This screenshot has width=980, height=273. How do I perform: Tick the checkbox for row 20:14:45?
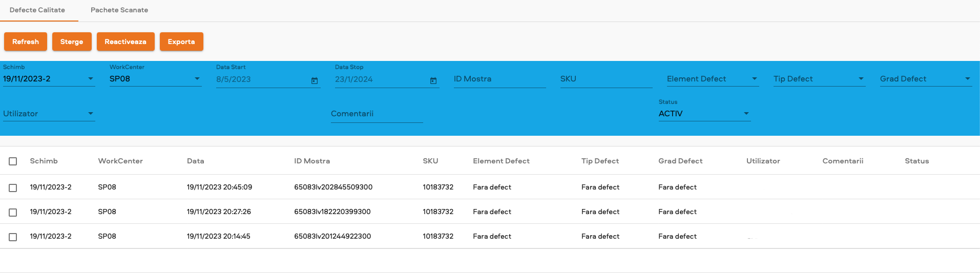click(x=13, y=237)
